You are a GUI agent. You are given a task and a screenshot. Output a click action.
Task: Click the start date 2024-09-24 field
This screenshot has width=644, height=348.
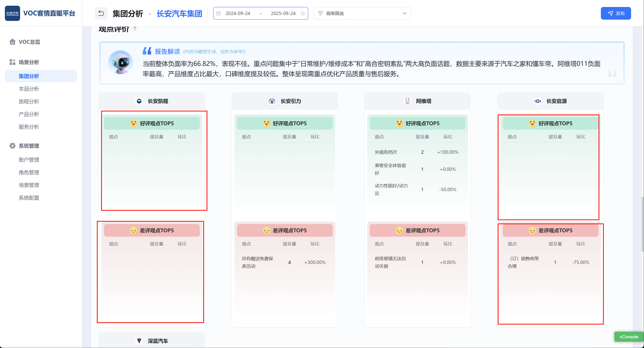pos(238,14)
